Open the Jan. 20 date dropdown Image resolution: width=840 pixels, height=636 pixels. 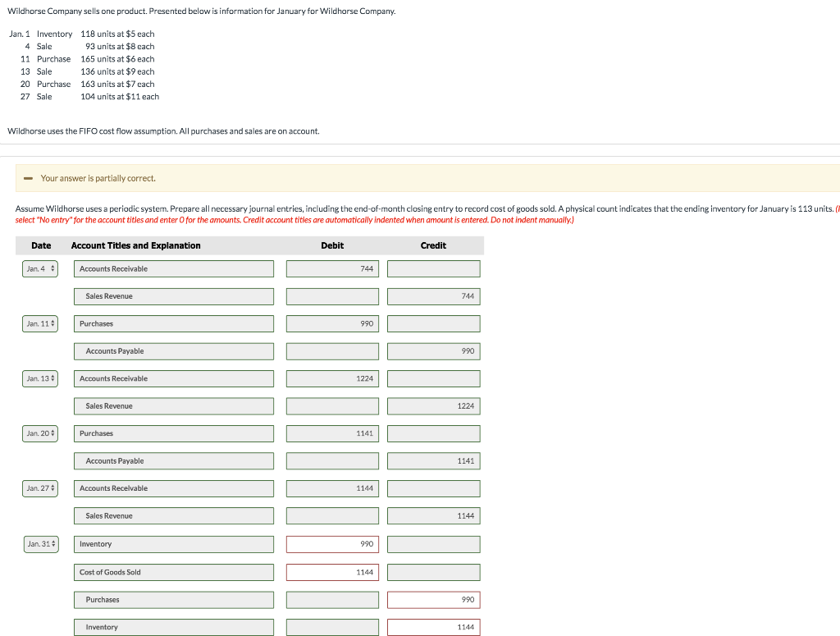40,433
